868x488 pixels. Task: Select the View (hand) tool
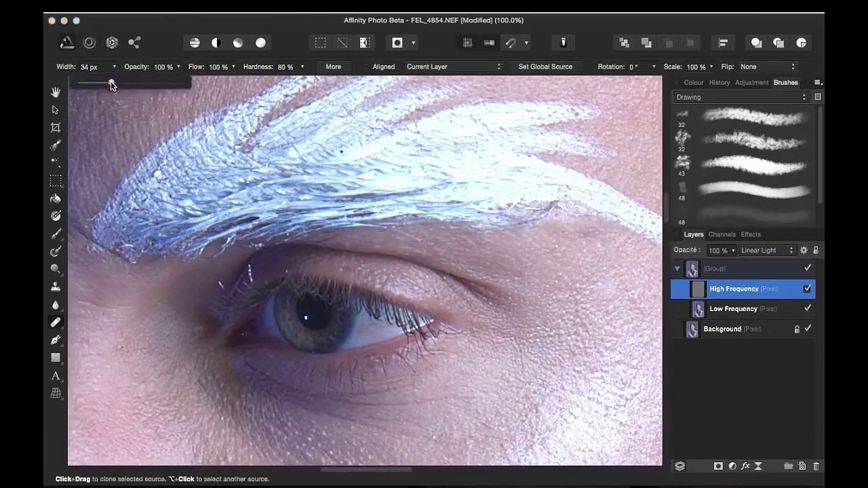coord(56,92)
